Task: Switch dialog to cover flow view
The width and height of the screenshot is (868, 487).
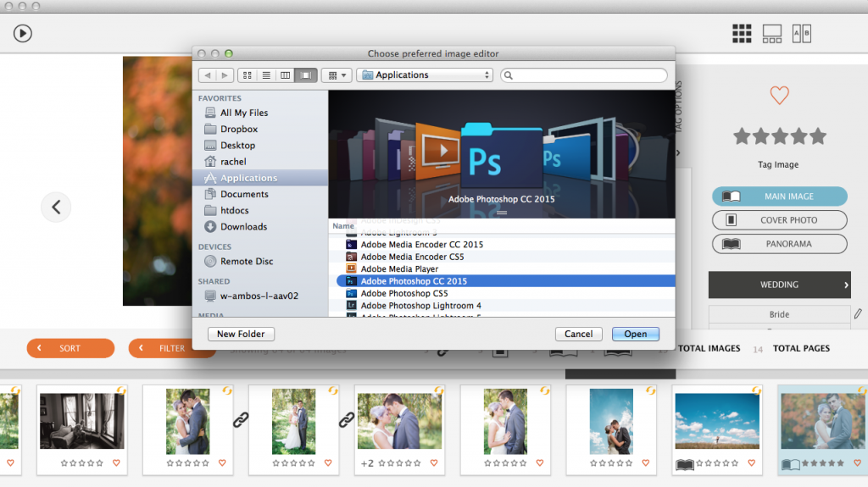Action: [306, 75]
